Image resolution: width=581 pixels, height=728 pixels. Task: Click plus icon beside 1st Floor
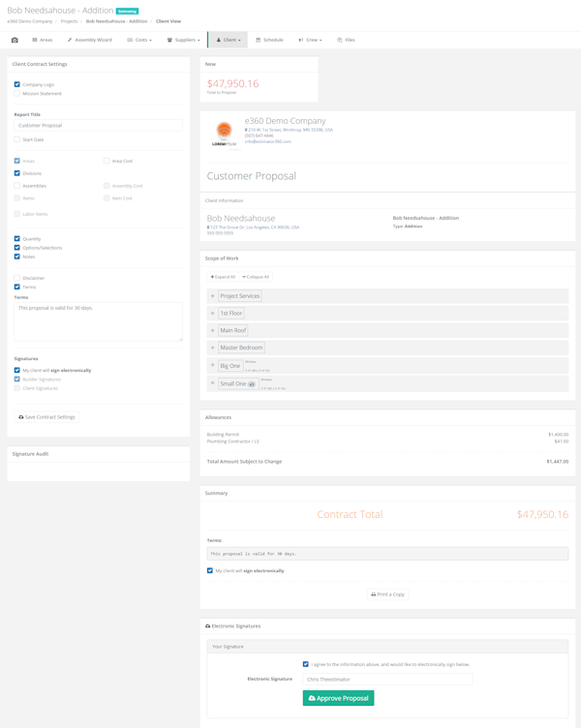[x=213, y=314]
